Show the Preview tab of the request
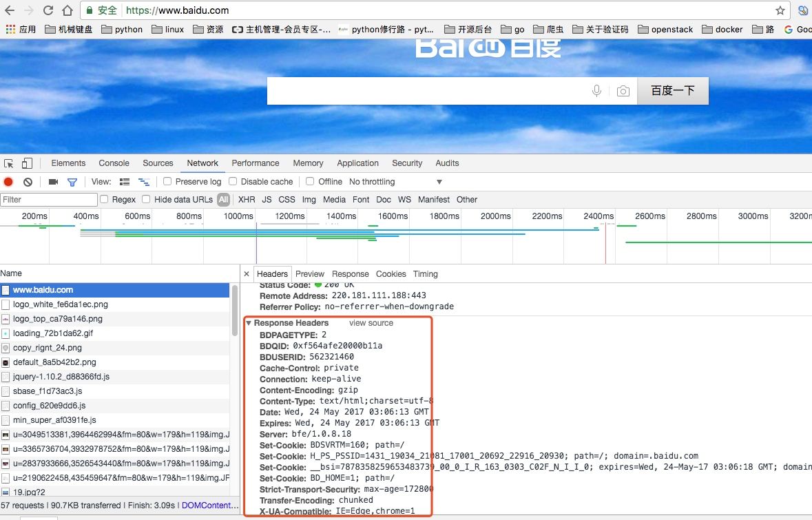 click(310, 274)
